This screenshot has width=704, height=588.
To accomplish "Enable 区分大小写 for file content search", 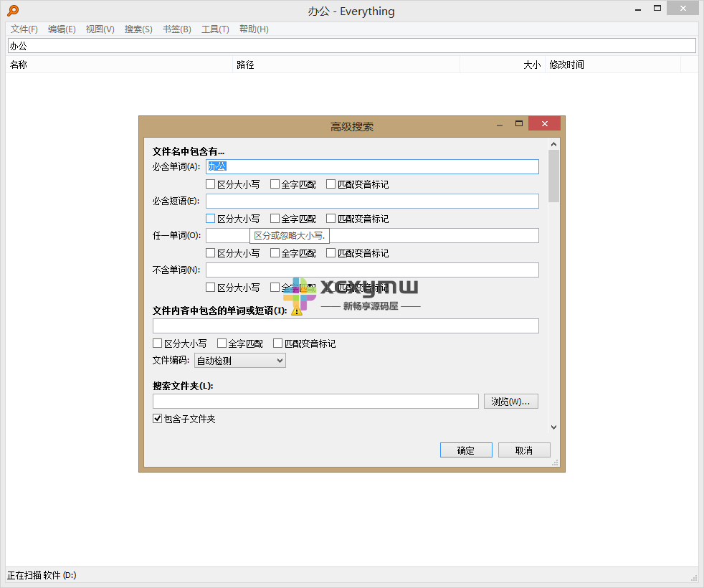I will (x=157, y=343).
